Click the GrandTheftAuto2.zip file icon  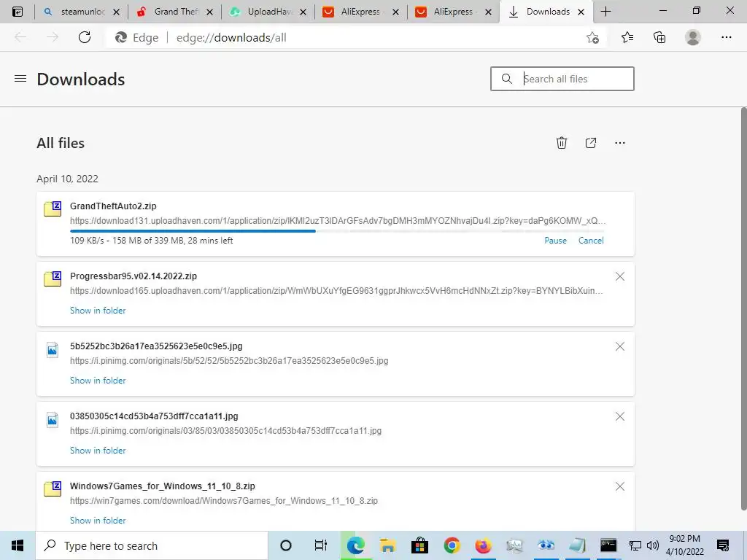coord(53,209)
